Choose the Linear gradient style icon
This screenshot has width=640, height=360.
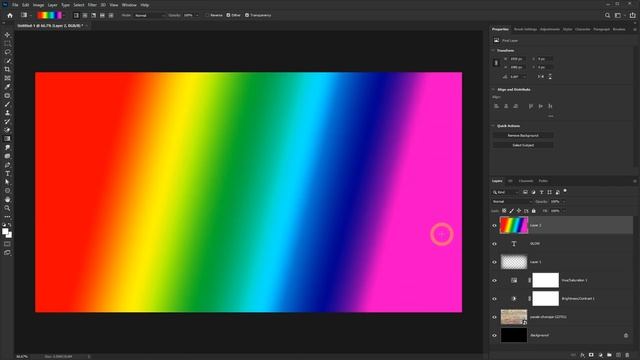tap(76, 16)
